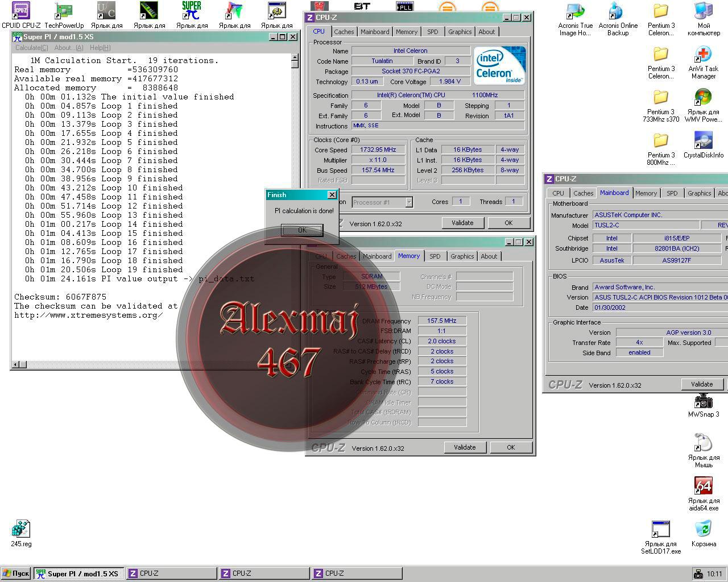
Task: Open the About menu in Super PI
Action: tap(69, 48)
